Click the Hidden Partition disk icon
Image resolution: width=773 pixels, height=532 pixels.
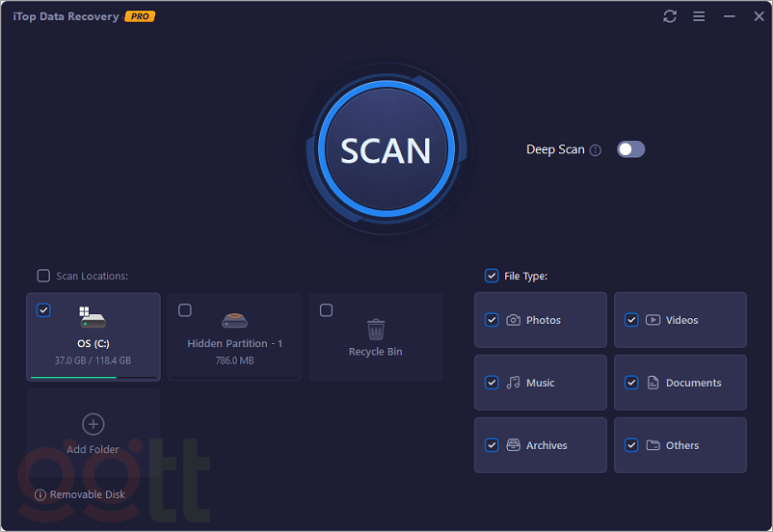235,320
